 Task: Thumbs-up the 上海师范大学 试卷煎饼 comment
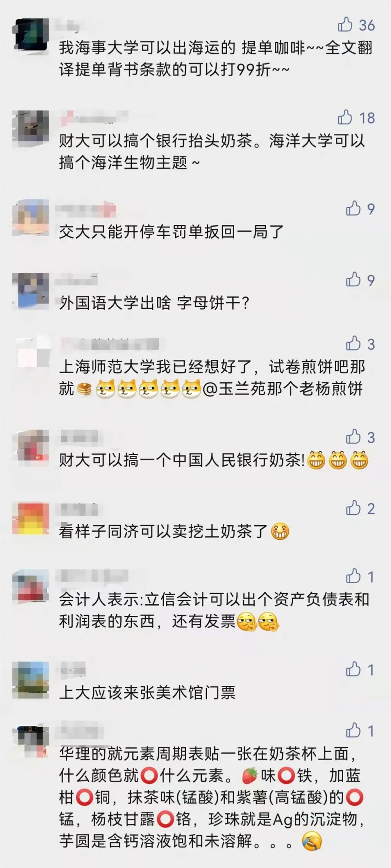pos(353,344)
